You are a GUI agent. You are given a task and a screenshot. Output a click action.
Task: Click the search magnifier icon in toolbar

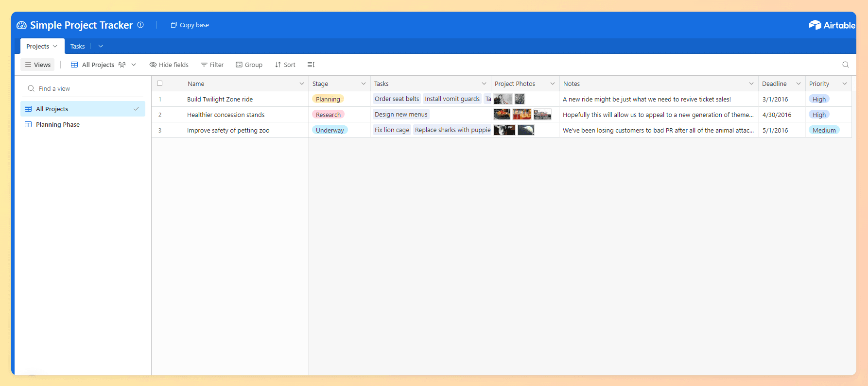coord(845,65)
